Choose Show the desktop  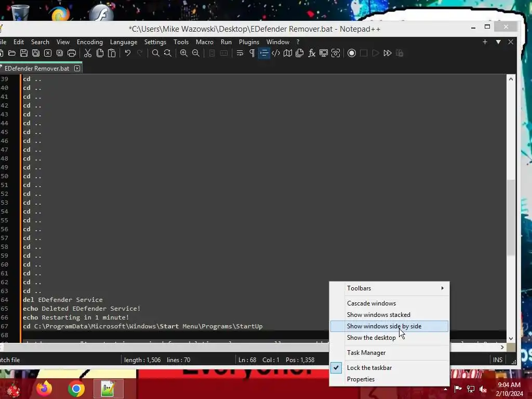coord(389,338)
